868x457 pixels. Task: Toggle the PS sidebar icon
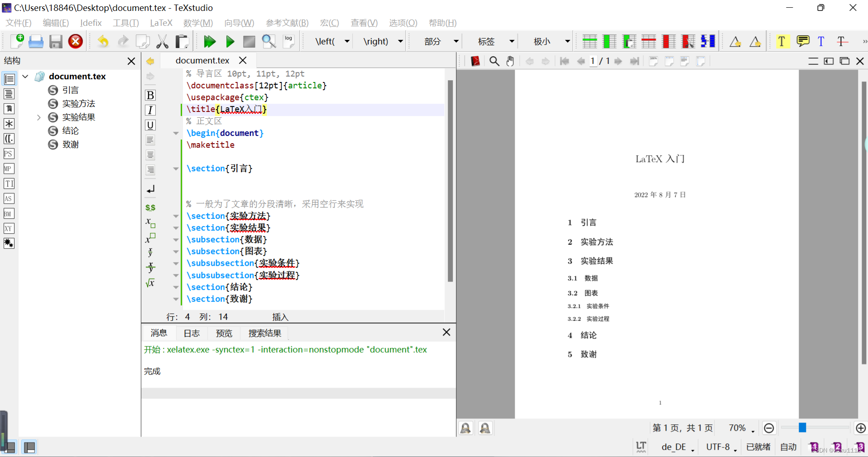tap(9, 154)
